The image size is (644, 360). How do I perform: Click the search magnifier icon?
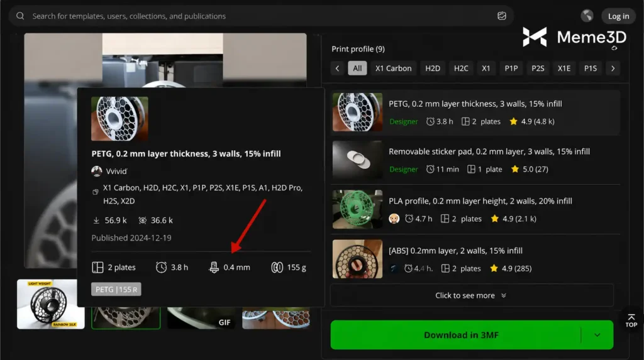[x=20, y=16]
